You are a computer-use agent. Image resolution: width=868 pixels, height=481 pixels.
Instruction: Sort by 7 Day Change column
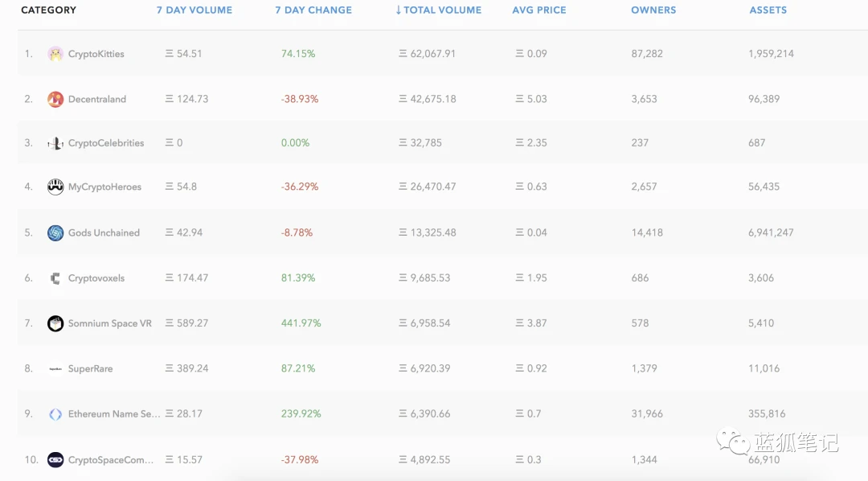(313, 10)
